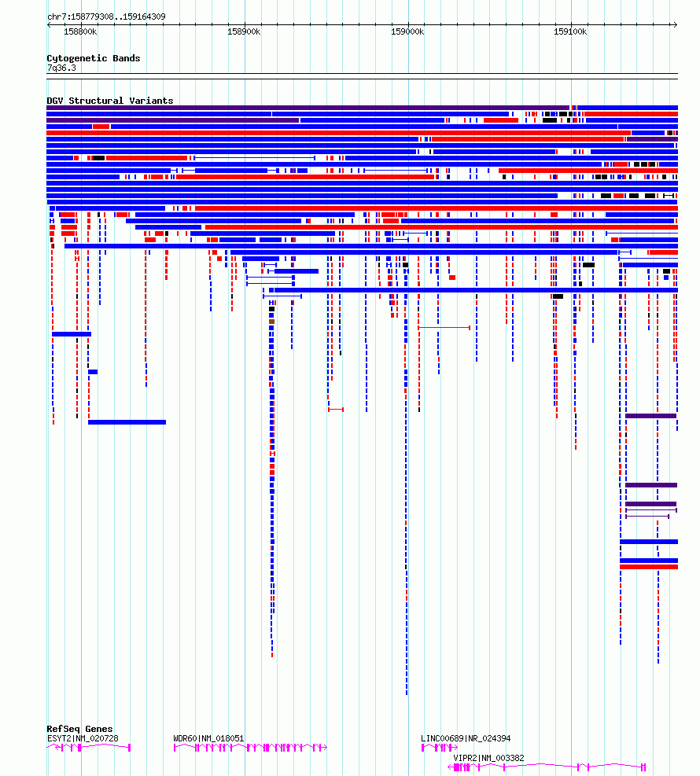700x776 pixels.
Task: Open the VIPR2|NM_003382 gene label
Action: pos(488,758)
